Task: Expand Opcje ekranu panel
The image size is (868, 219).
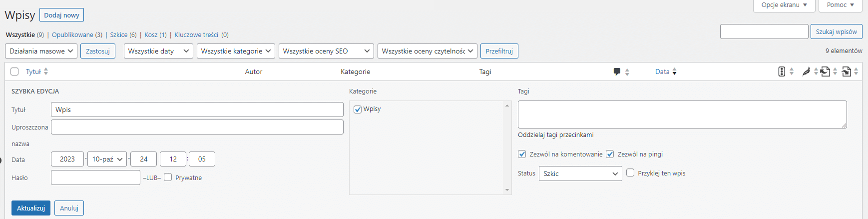Action: click(784, 5)
